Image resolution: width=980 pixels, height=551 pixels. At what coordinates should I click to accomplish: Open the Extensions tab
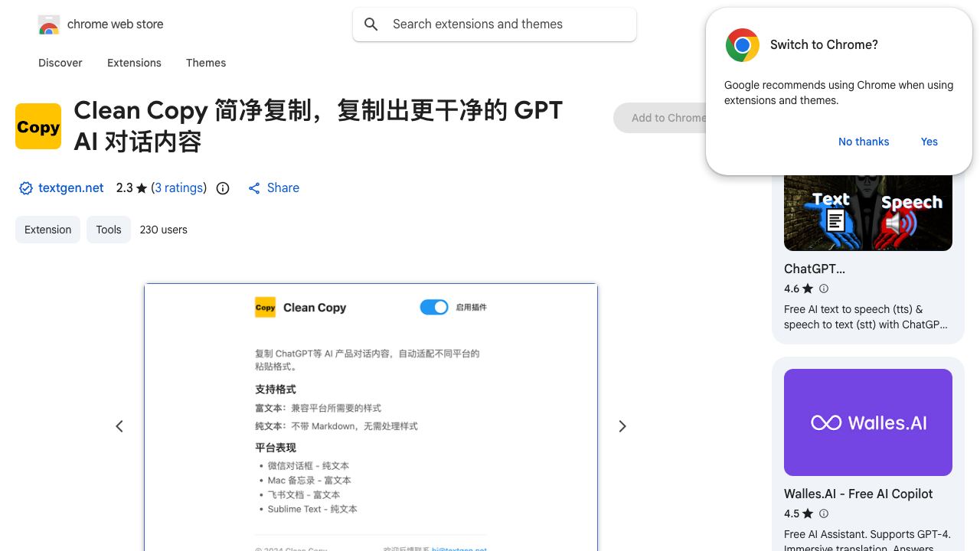[134, 63]
